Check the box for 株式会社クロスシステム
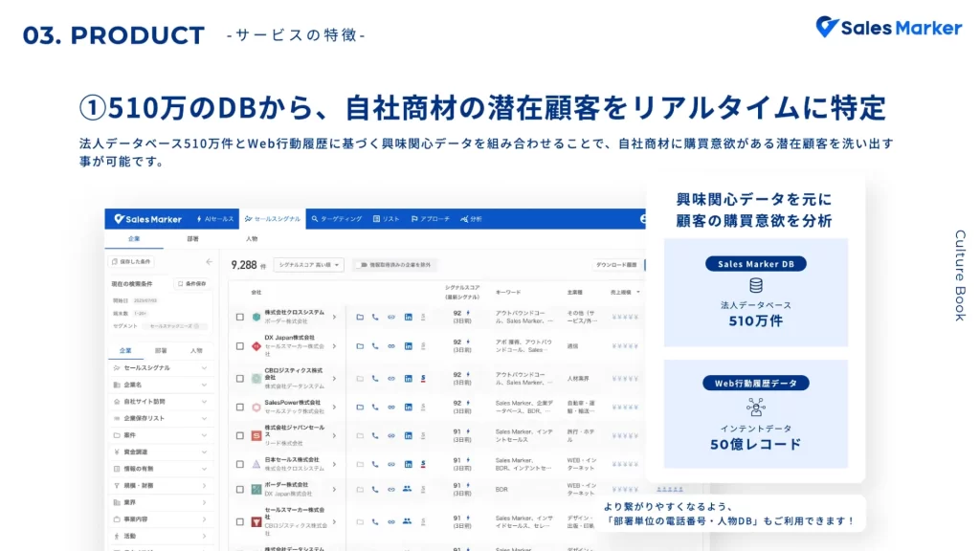980x551 pixels. coord(239,317)
